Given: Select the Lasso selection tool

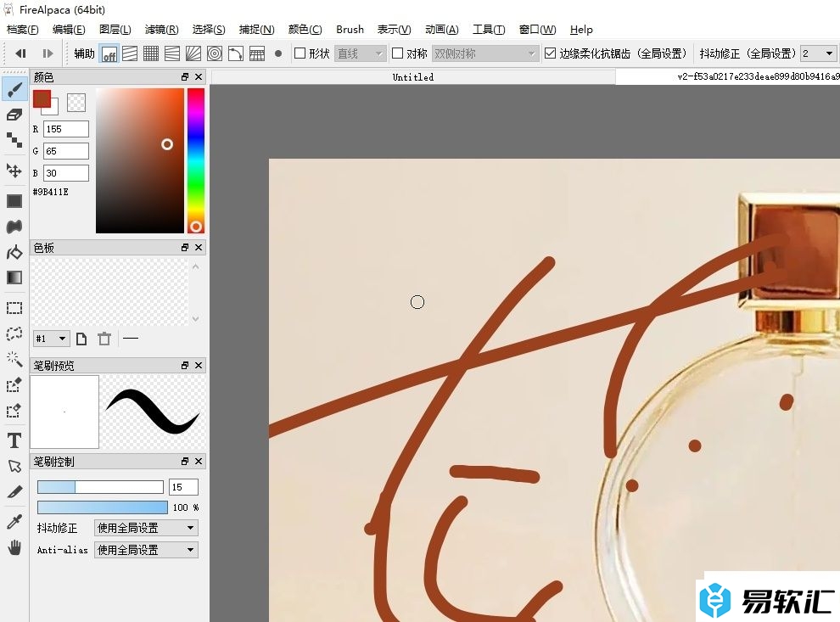Looking at the screenshot, I should coord(14,333).
